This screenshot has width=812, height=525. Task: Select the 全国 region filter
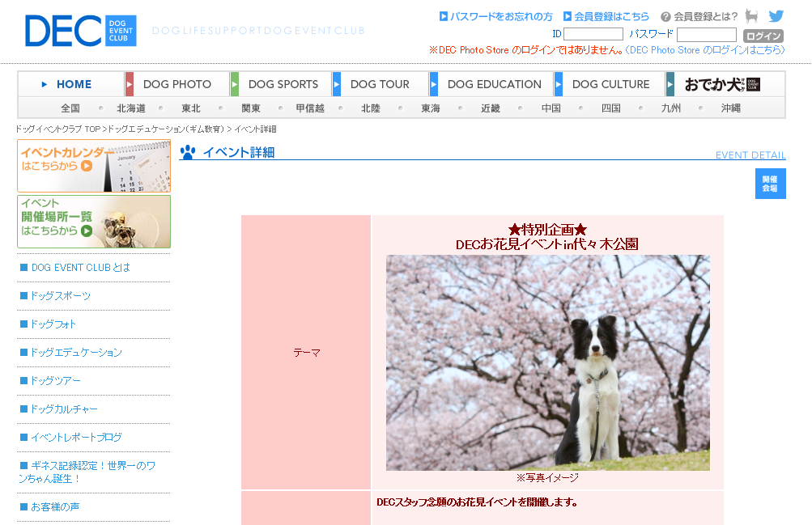click(70, 108)
